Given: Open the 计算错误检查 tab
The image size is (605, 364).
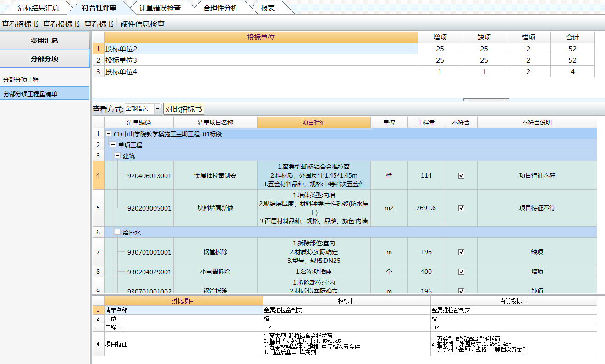Looking at the screenshot, I should click(x=160, y=8).
